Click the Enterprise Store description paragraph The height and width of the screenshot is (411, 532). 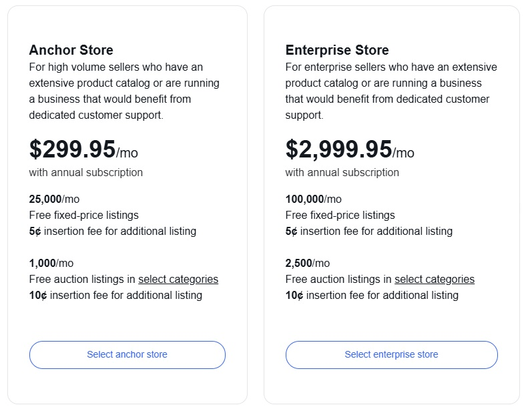[391, 91]
